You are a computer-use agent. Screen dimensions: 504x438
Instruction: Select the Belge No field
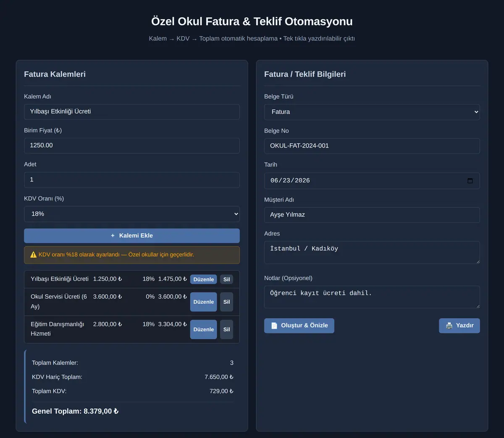pos(372,146)
